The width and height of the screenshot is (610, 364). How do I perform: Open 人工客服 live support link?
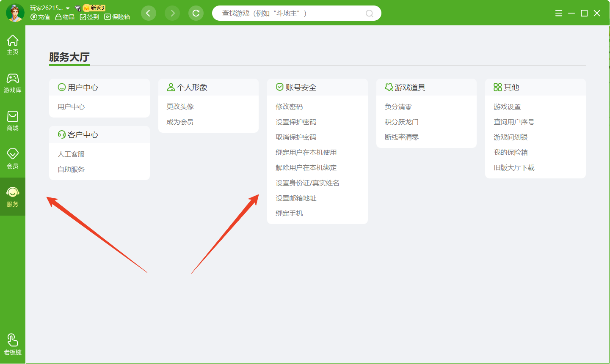(71, 154)
